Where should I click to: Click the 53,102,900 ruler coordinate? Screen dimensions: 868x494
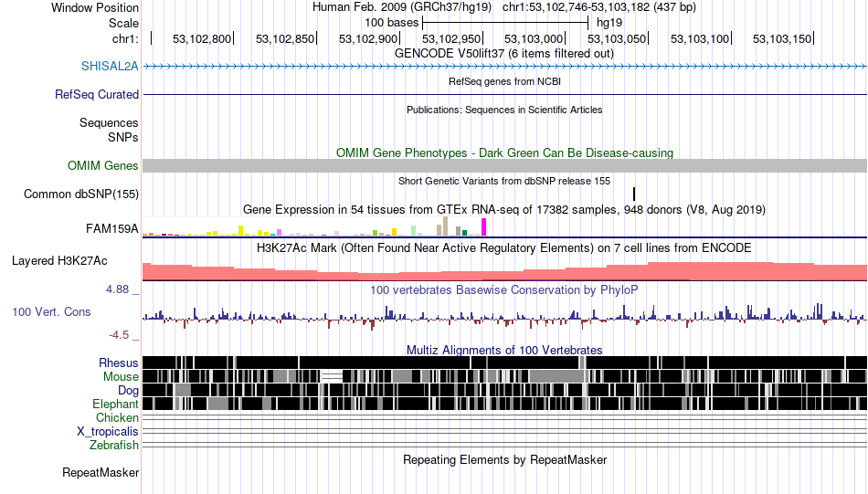point(368,38)
